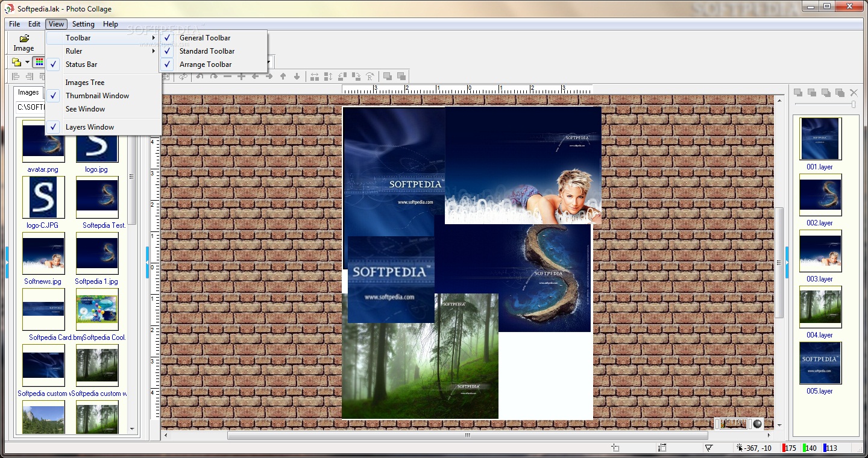
Task: Click the curved redo arrow icon
Action: (x=213, y=77)
